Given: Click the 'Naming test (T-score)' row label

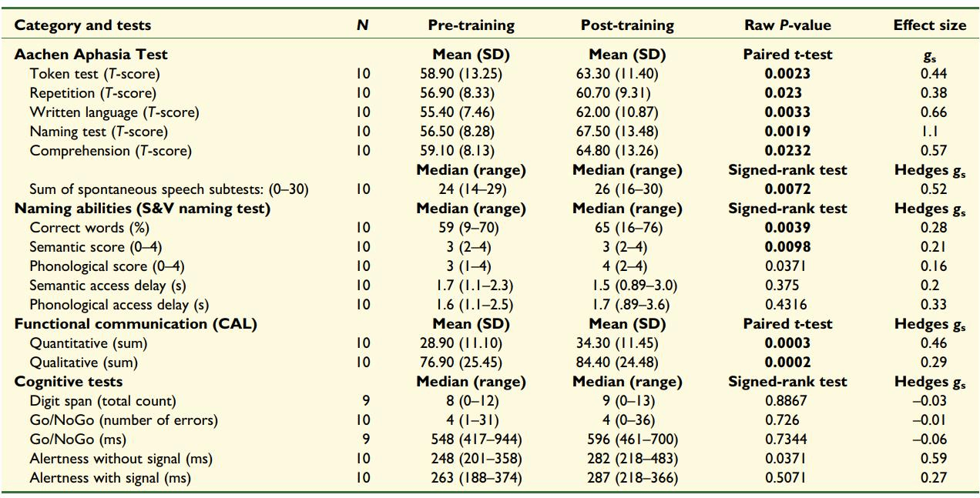Looking at the screenshot, I should (99, 132).
